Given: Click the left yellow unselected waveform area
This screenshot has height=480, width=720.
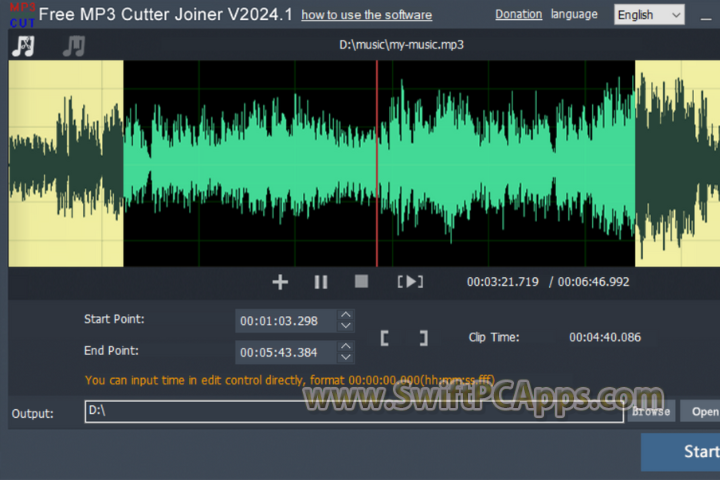Looking at the screenshot, I should 66,164.
